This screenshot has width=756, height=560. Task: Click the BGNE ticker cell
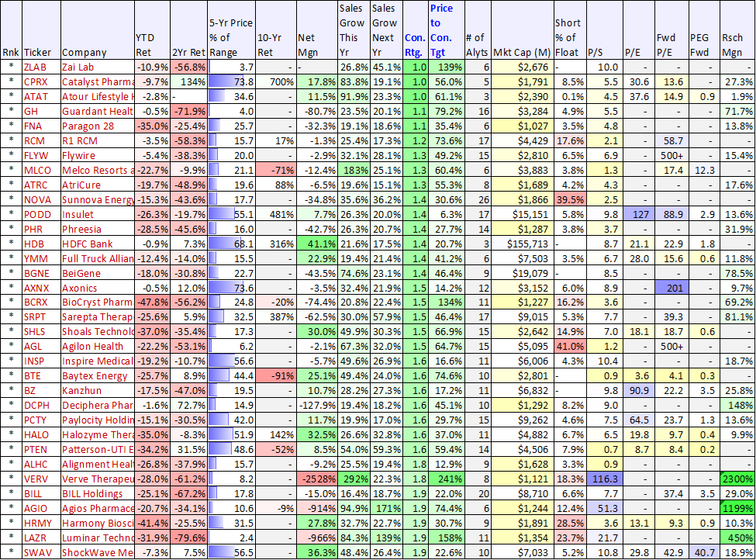pyautogui.click(x=41, y=274)
